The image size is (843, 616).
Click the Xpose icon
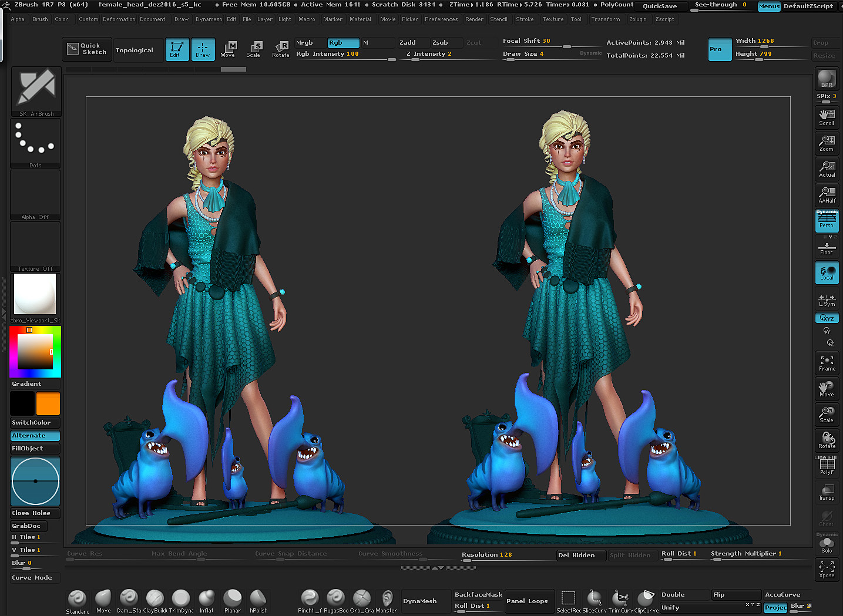(827, 570)
